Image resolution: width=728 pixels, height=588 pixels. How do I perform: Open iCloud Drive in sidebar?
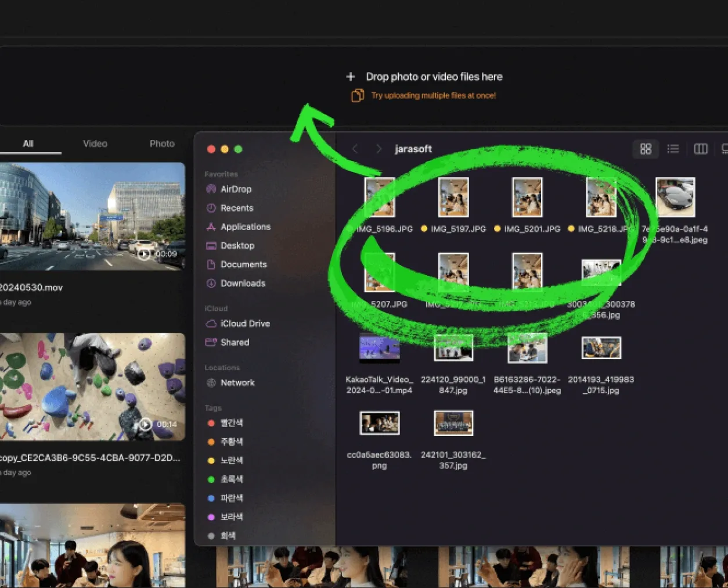244,324
